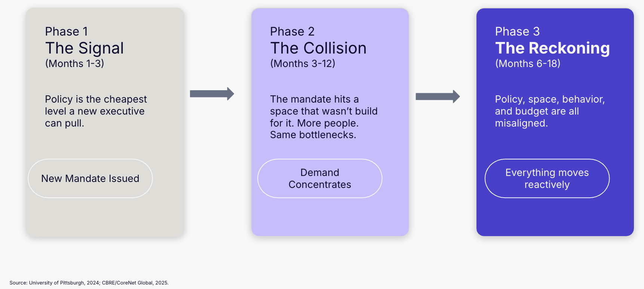
Task: Select the Phase 2 label
Action: click(292, 31)
